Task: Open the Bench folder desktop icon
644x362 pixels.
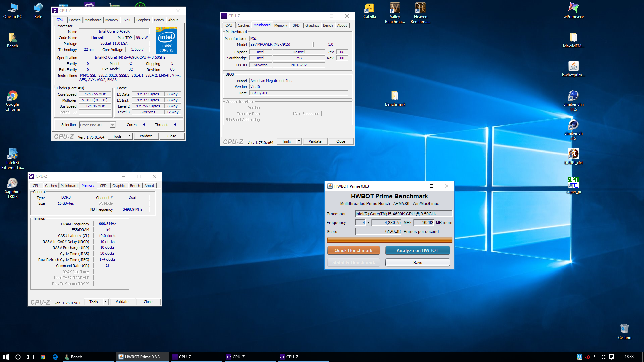Action: click(13, 40)
